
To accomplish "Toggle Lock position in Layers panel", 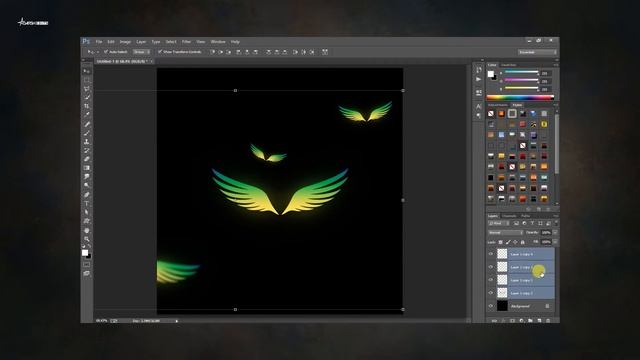I will (x=516, y=242).
